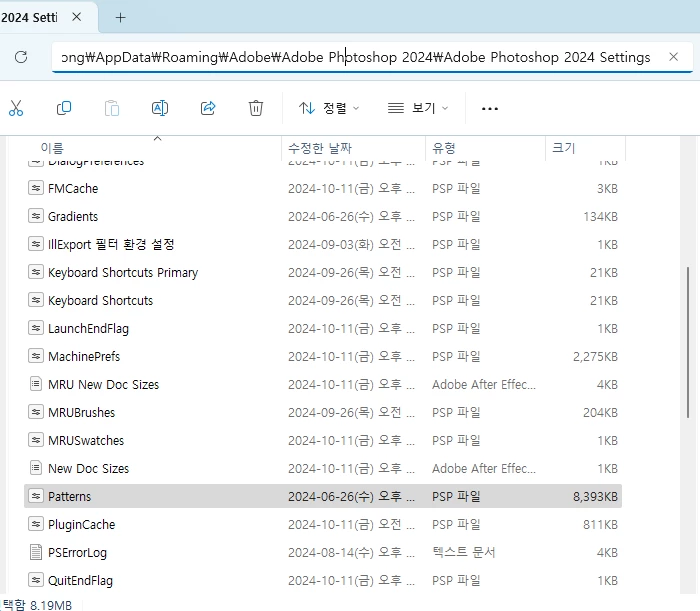The height and width of the screenshot is (611, 700).
Task: Click the FMCache file icon
Action: pyautogui.click(x=36, y=188)
